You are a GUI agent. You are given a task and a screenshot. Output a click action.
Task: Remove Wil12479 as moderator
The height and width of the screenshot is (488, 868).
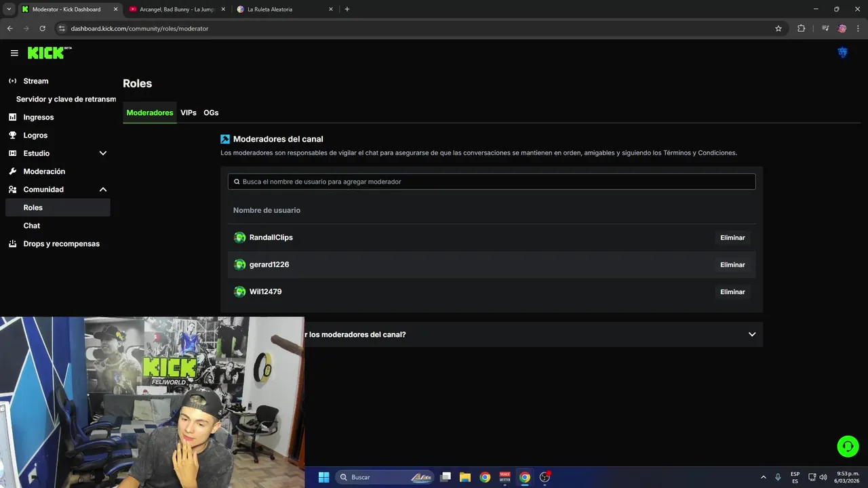click(x=732, y=292)
